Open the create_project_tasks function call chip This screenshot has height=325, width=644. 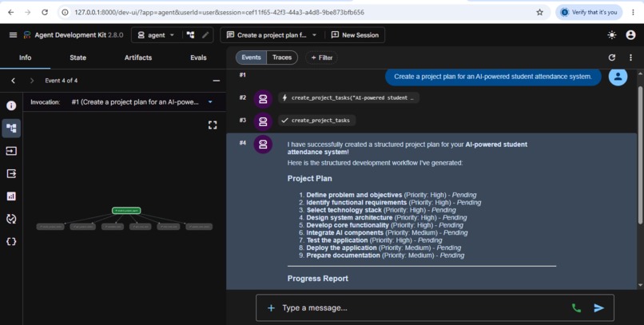point(348,98)
